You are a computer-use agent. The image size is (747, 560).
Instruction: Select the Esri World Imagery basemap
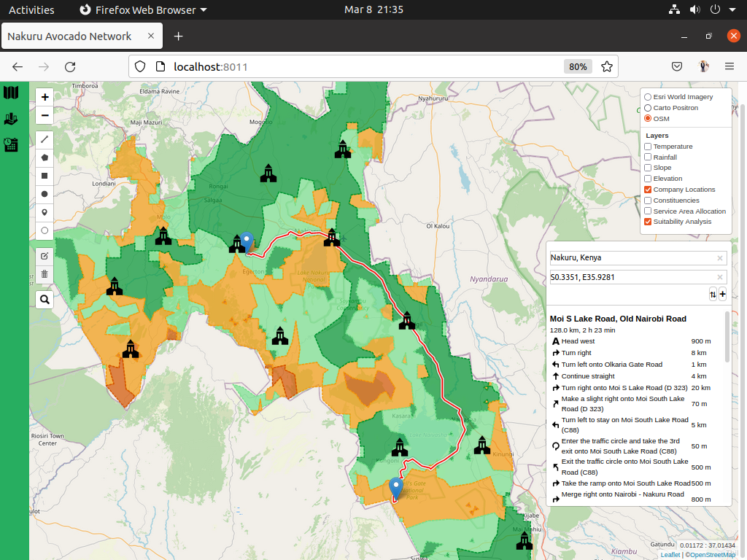coord(646,96)
